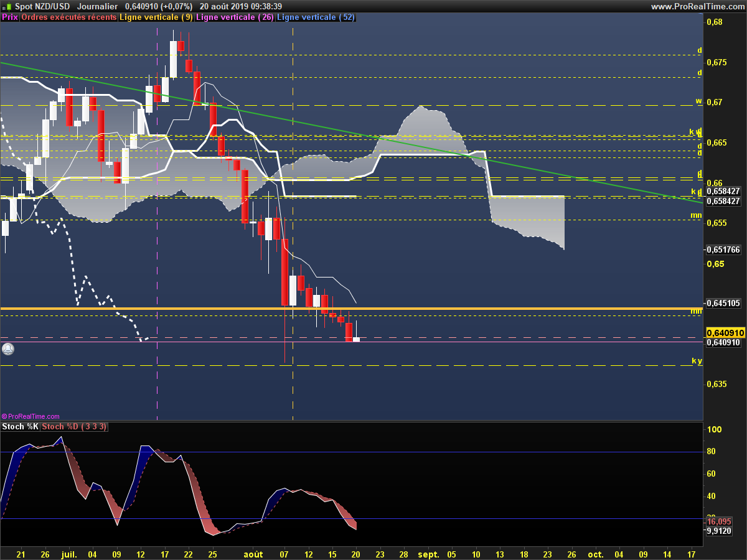Select the Ligne verticale (52) label
This screenshot has height=560, width=747.
click(x=316, y=17)
